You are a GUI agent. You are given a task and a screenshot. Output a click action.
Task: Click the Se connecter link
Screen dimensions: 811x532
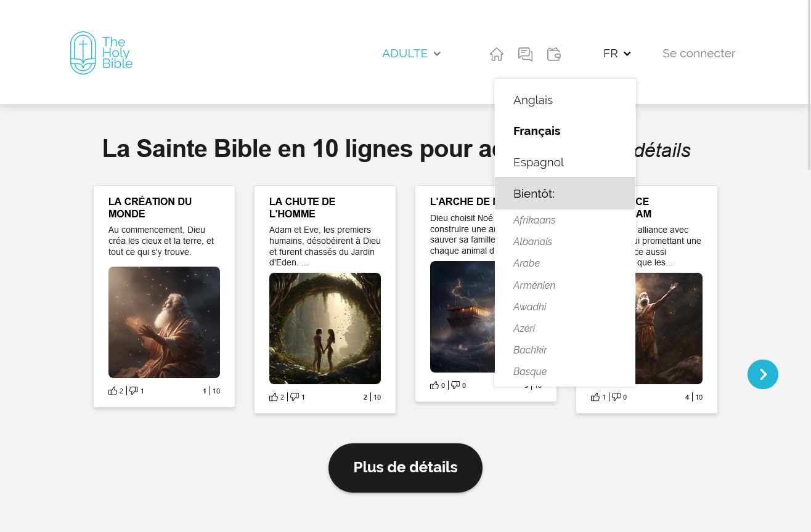coord(698,54)
